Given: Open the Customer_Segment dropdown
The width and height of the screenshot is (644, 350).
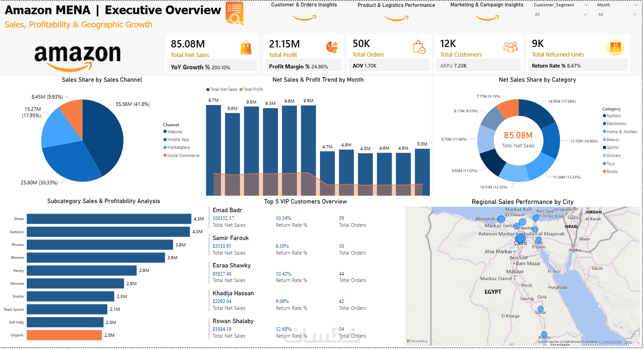Looking at the screenshot, I should point(561,15).
